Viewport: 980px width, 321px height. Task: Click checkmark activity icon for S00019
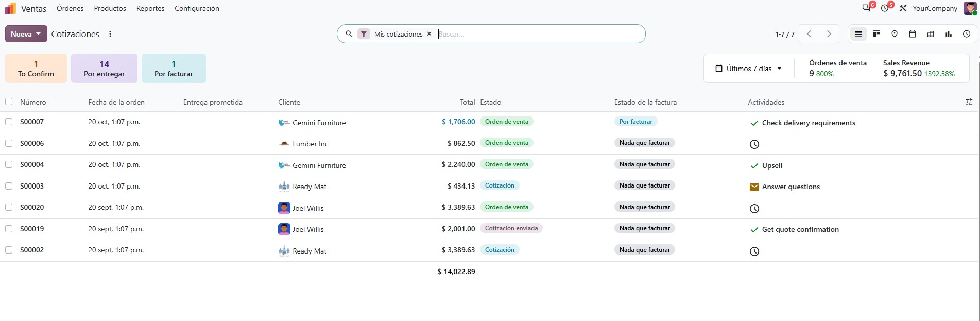(754, 230)
